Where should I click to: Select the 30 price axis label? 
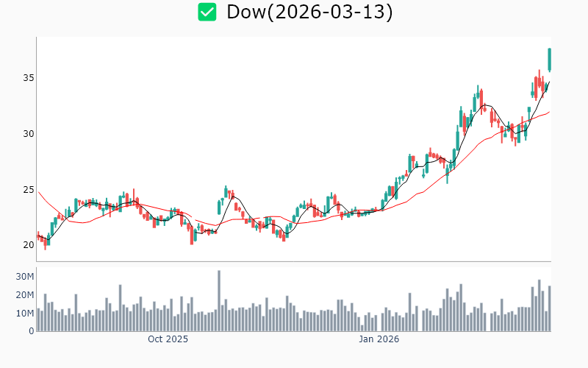pos(26,134)
